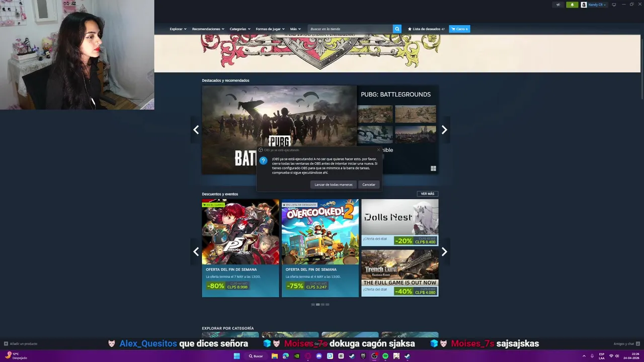Viewport: 644px width, 362px height.
Task: Click the EXPLORAR POR CATEGORÍA heading
Action: point(228,328)
